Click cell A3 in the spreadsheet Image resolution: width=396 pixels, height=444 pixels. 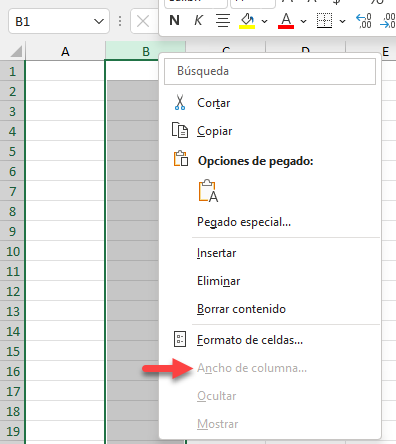(x=65, y=111)
